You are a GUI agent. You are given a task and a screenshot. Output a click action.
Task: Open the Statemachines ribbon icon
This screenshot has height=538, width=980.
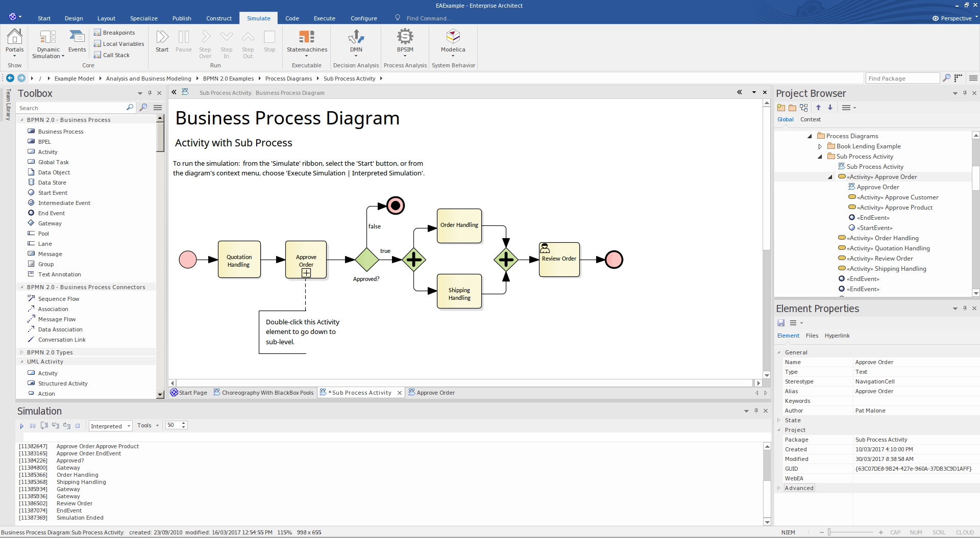[x=307, y=37]
